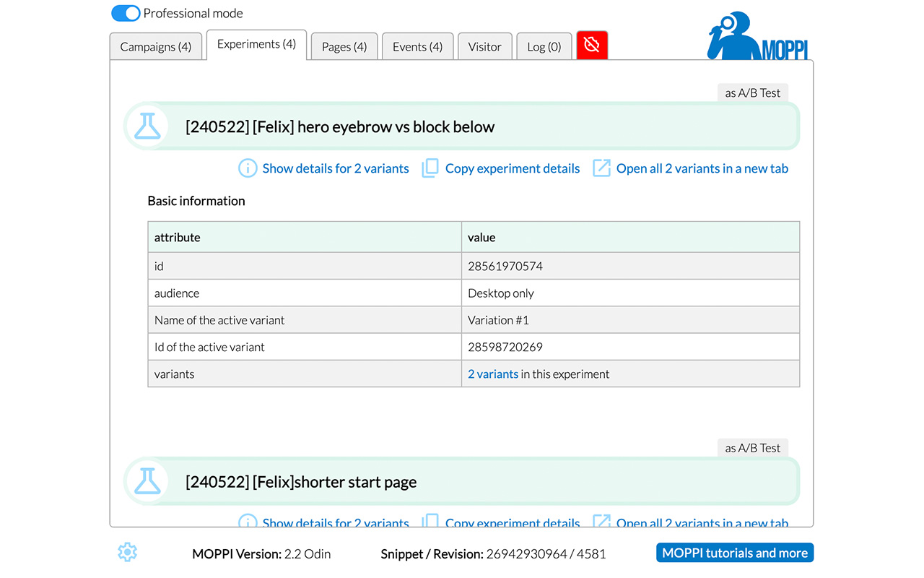Click the '2 variants' link in table
The height and width of the screenshot is (578, 924).
[493, 374]
